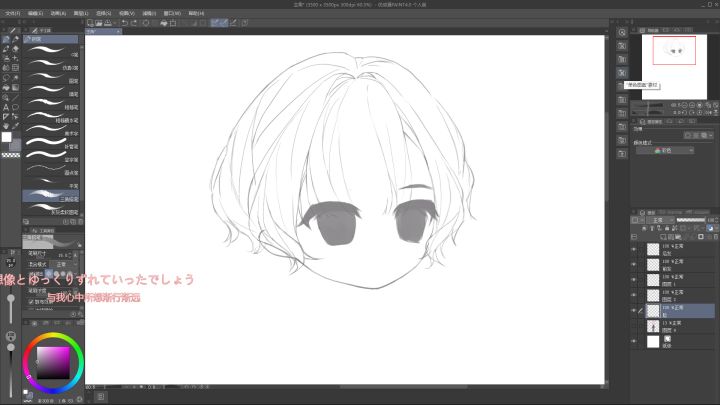Click the Undo arrow icon

(x=124, y=22)
